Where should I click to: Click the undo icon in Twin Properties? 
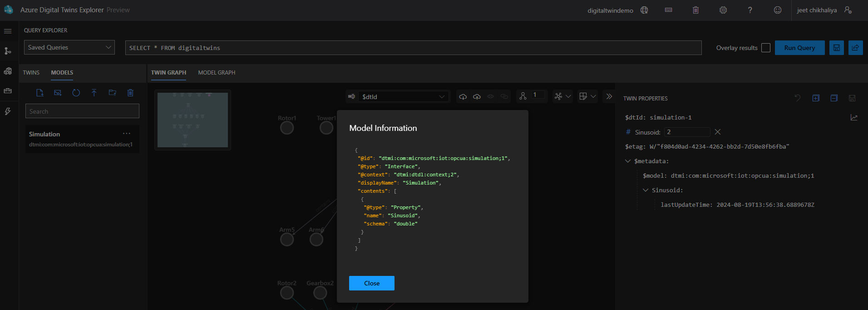(798, 98)
